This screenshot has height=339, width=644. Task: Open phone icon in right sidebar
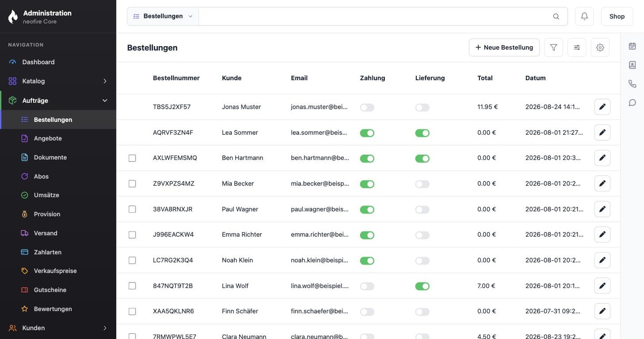click(x=632, y=84)
